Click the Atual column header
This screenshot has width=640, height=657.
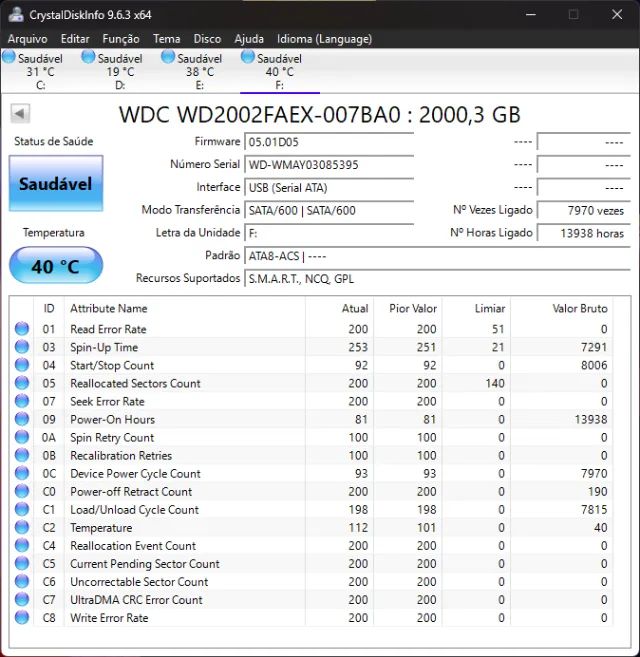[x=339, y=309]
